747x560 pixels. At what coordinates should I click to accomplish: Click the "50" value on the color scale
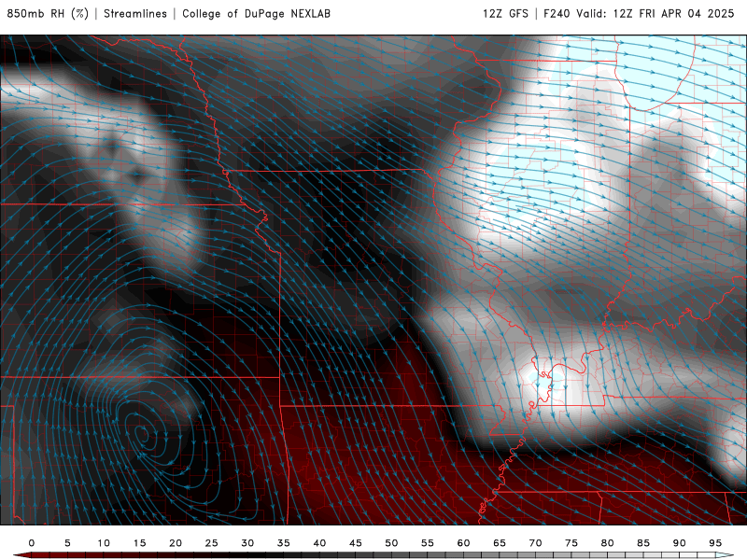(391, 543)
